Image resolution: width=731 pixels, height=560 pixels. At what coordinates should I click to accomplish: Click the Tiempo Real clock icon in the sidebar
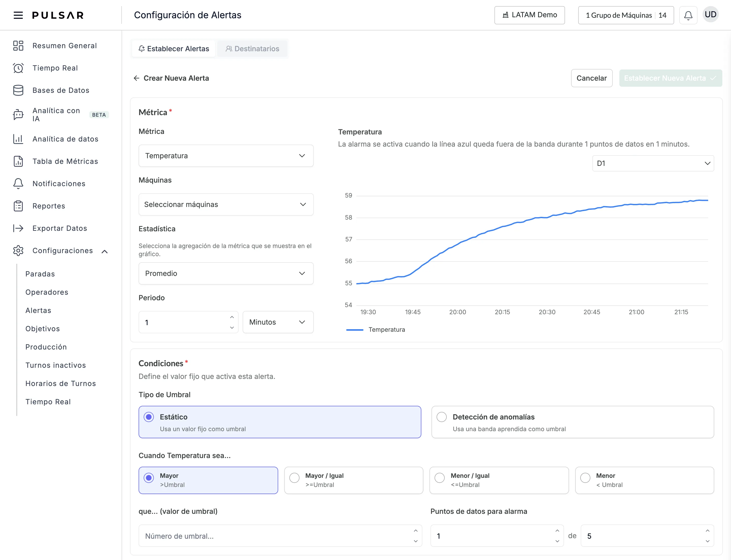click(x=18, y=68)
